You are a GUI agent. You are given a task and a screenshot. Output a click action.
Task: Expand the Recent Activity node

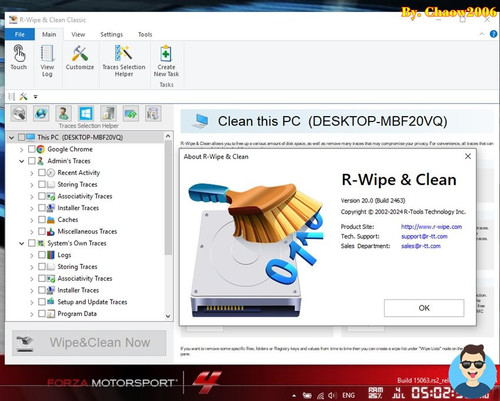[32, 173]
